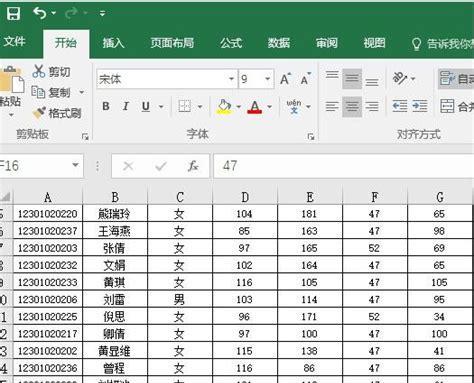
Task: Toggle middle vertical alignment
Action: pyautogui.click(x=352, y=79)
